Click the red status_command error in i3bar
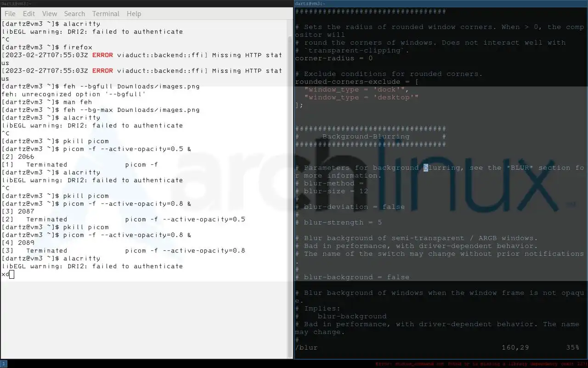This screenshot has width=588, height=368. pyautogui.click(x=481, y=364)
